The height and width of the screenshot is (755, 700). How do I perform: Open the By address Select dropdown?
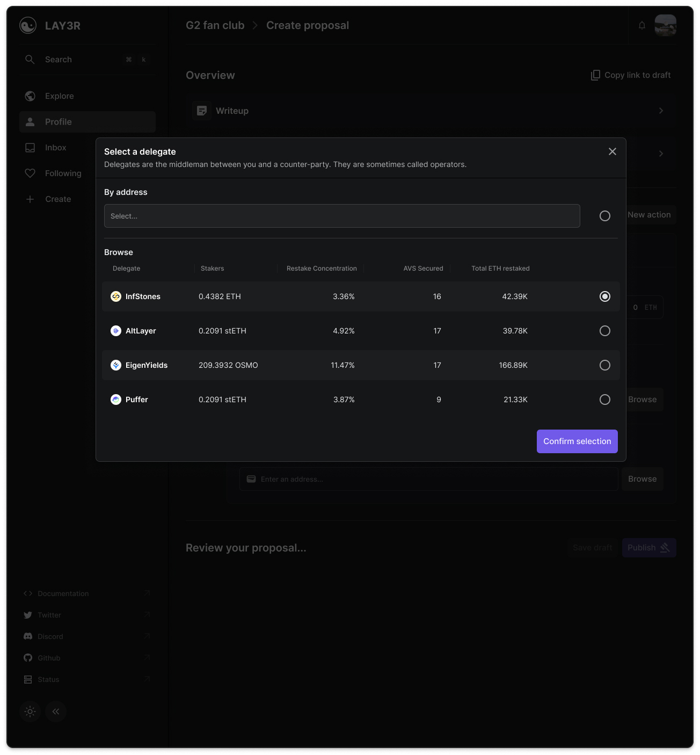tap(342, 216)
